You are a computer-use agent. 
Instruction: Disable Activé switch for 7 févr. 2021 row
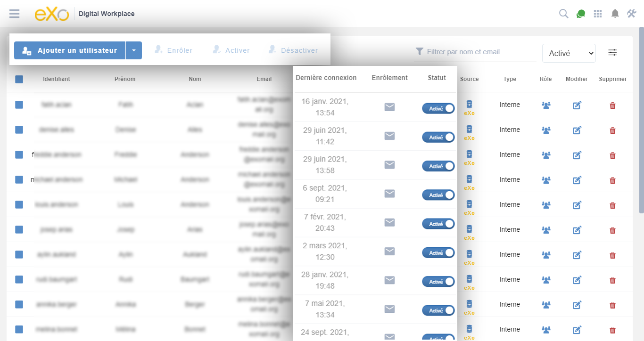[438, 224]
